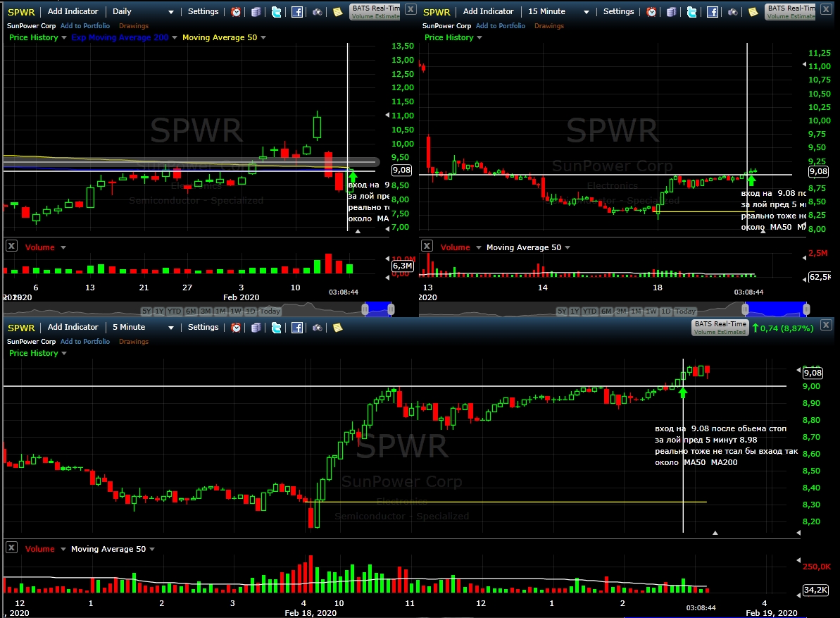Grab left range slider handle in Daily chart
This screenshot has width=840, height=618.
tap(365, 309)
